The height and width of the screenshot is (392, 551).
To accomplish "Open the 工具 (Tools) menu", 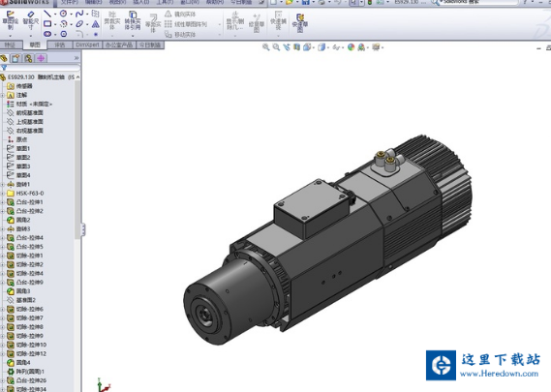I will (x=164, y=2).
